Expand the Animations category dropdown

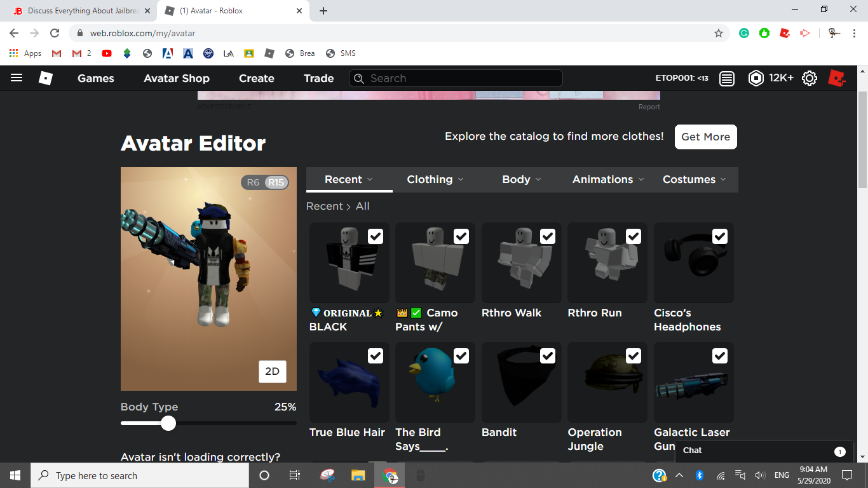(608, 179)
